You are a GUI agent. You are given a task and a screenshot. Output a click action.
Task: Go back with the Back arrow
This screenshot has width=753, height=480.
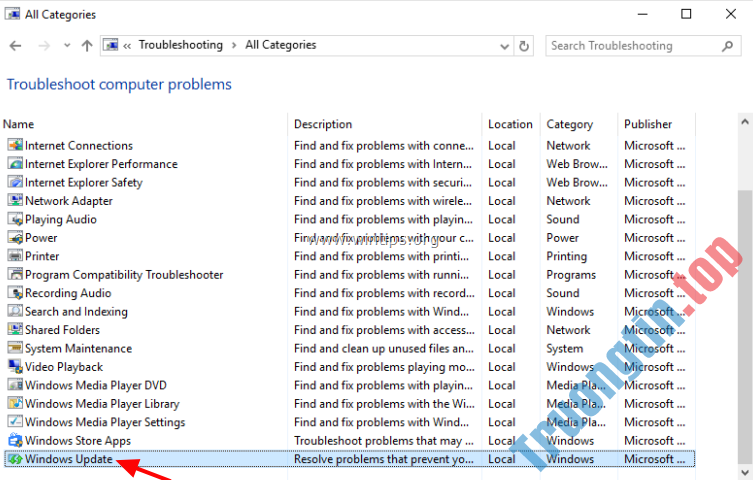15,46
